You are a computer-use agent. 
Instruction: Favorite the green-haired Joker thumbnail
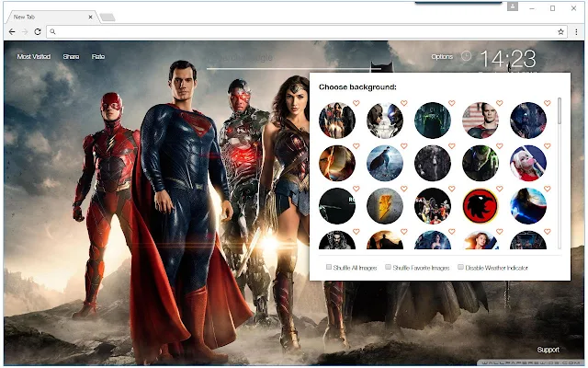500,145
